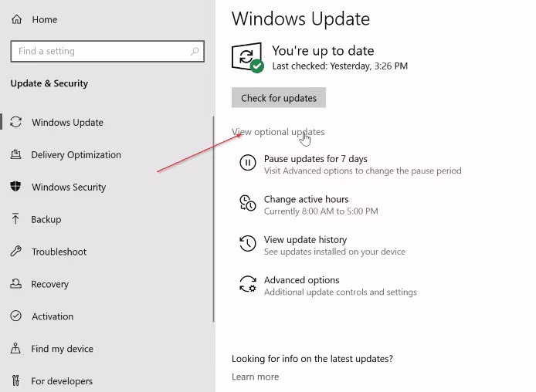
Task: Click 'Additional update controls and settings' text
Action: click(340, 292)
